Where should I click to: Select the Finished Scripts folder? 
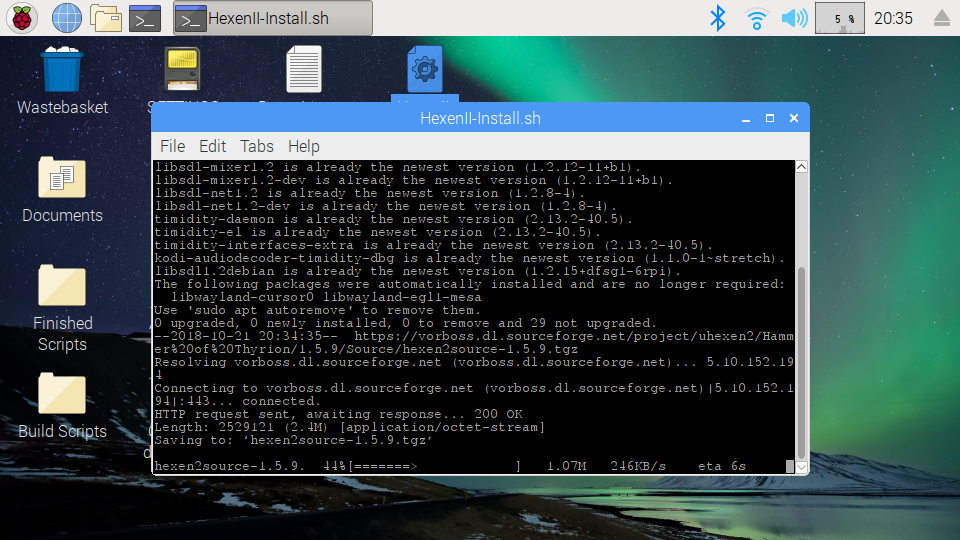[62, 308]
